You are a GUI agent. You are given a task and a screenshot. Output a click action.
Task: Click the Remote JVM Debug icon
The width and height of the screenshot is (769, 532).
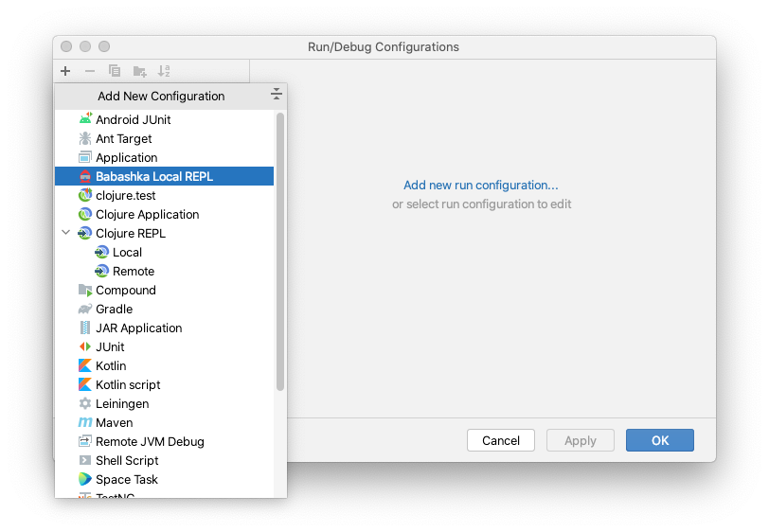(85, 441)
